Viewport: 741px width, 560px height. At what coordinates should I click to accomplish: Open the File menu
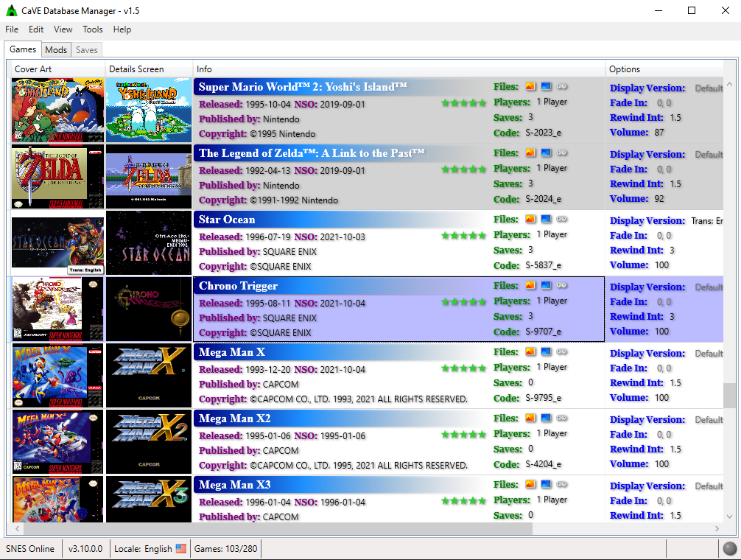point(12,29)
